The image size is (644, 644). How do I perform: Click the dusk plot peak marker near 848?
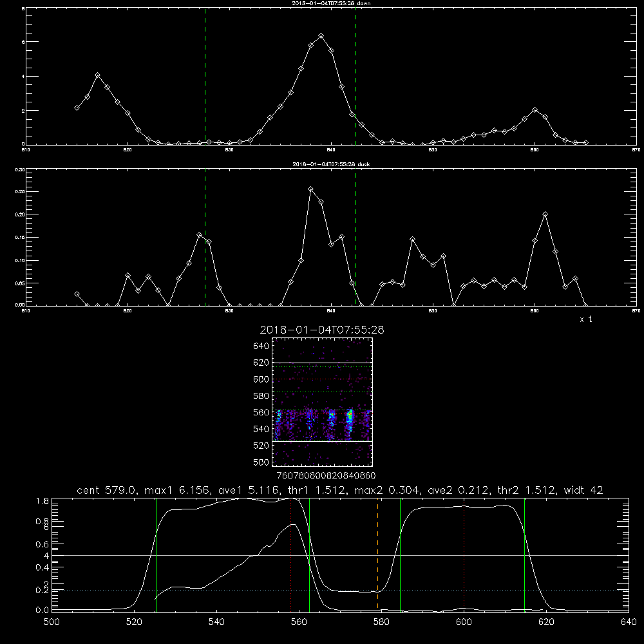(x=413, y=240)
